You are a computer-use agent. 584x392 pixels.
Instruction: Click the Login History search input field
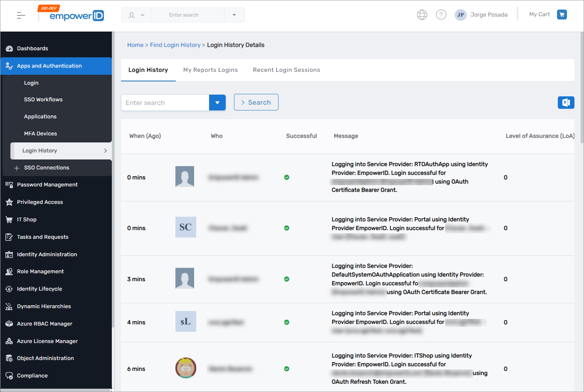pyautogui.click(x=165, y=103)
